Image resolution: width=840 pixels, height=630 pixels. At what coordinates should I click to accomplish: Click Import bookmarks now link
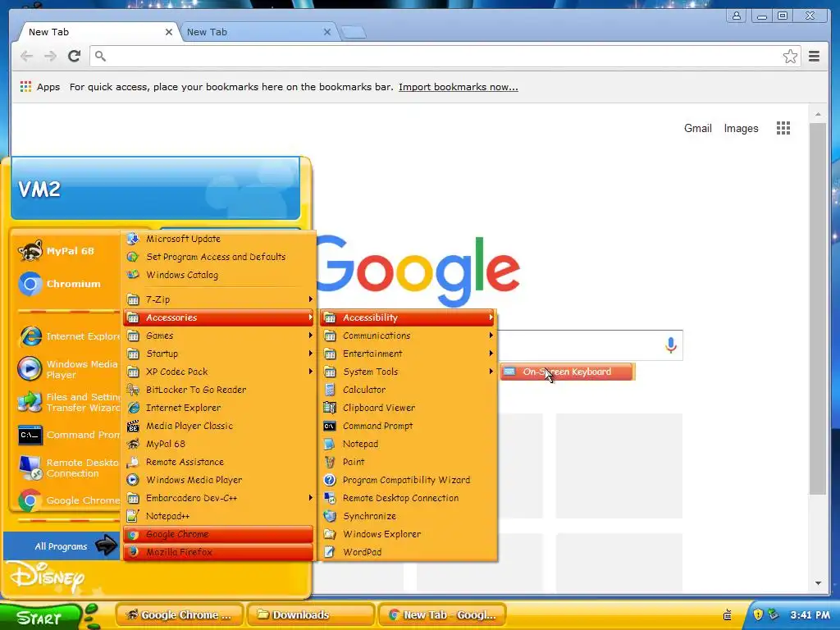[458, 87]
